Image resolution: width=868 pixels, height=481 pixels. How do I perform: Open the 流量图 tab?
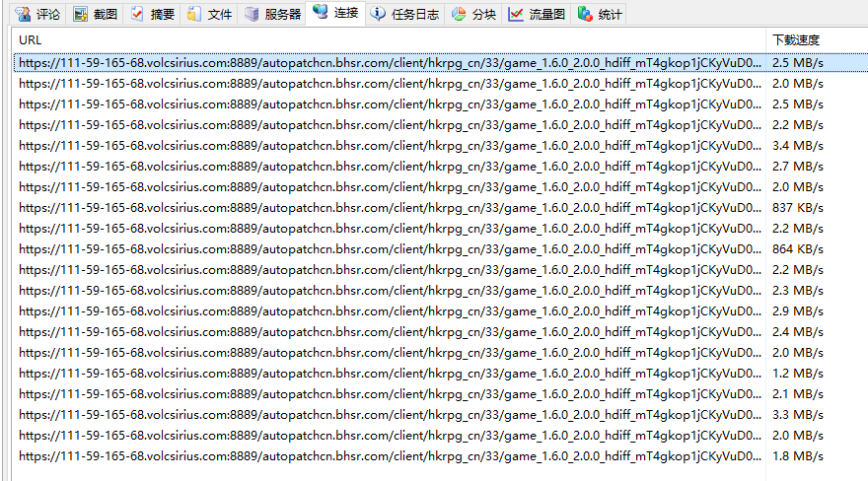[x=537, y=15]
